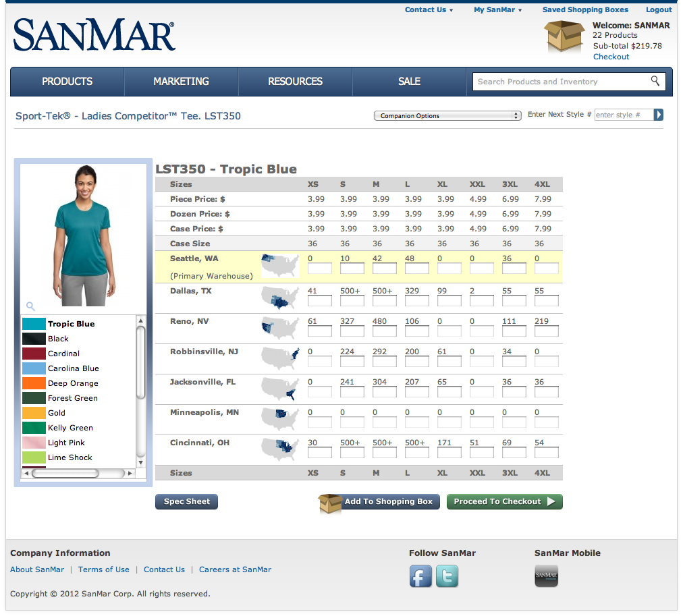Image resolution: width=683 pixels, height=616 pixels.
Task: Open the PRODUCTS navigation menu
Action: coord(67,82)
